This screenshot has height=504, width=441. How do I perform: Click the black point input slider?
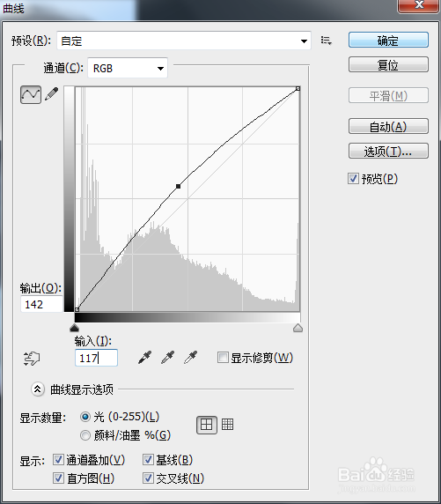point(74,328)
